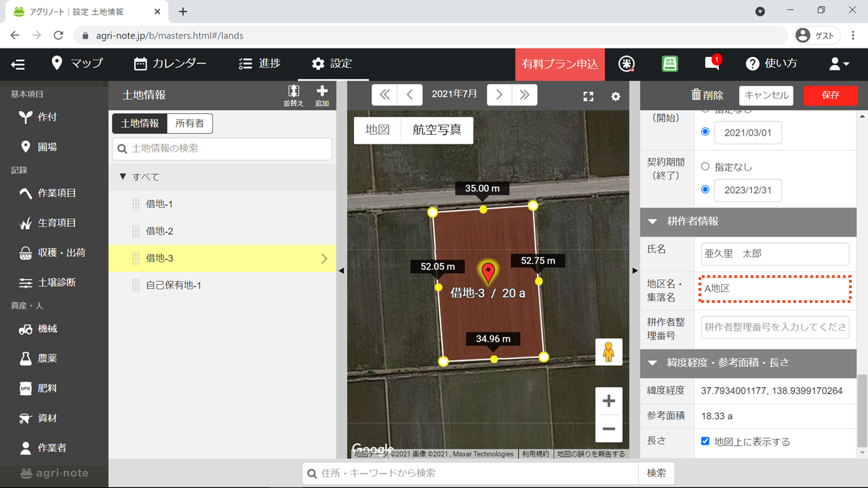Click the キャンセル button
Image resolution: width=868 pixels, height=488 pixels.
pos(766,96)
